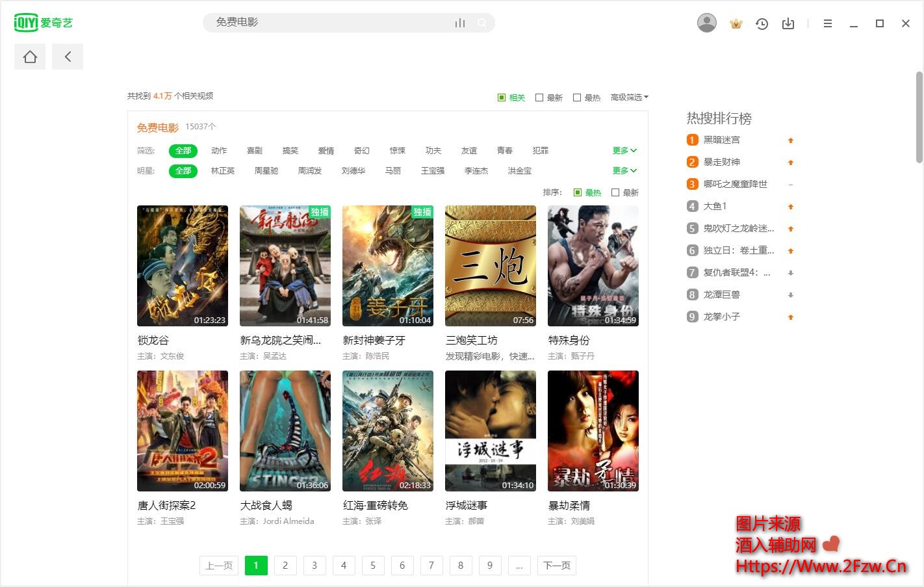Open watch history clock icon
Image resolution: width=924 pixels, height=587 pixels.
[762, 23]
